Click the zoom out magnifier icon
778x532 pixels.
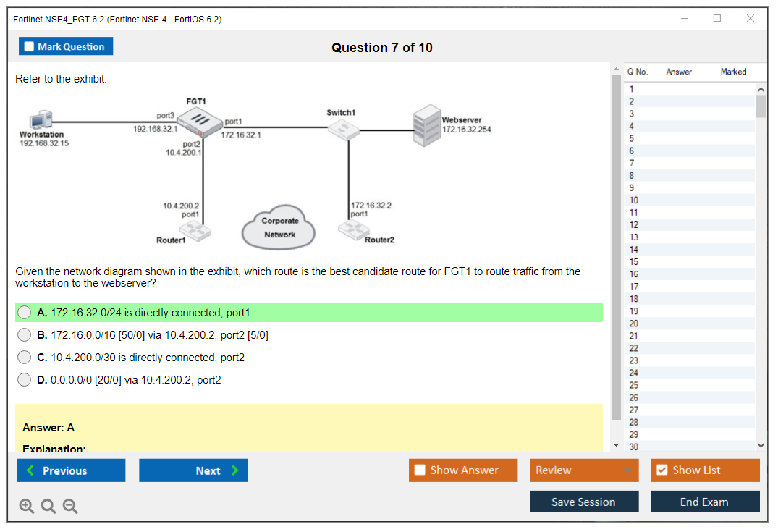[70, 507]
